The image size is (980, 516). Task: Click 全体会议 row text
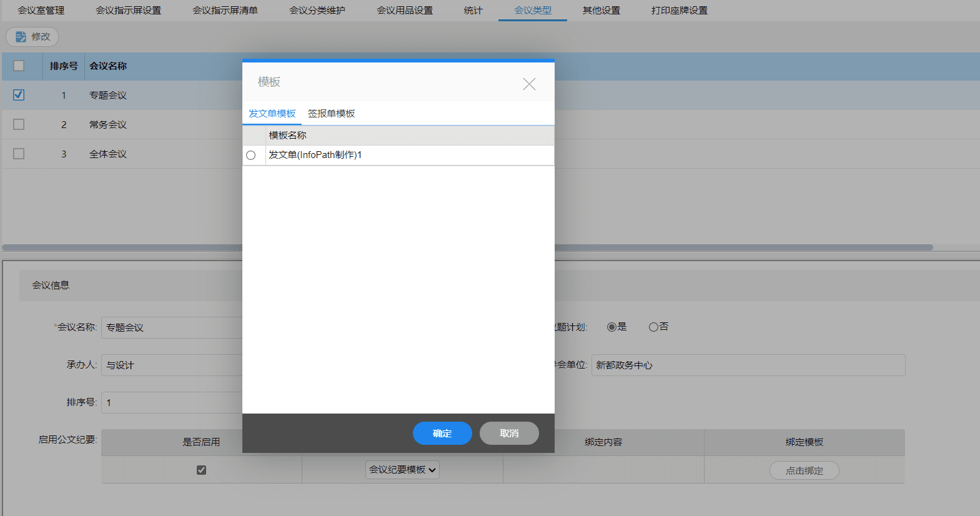click(x=108, y=154)
